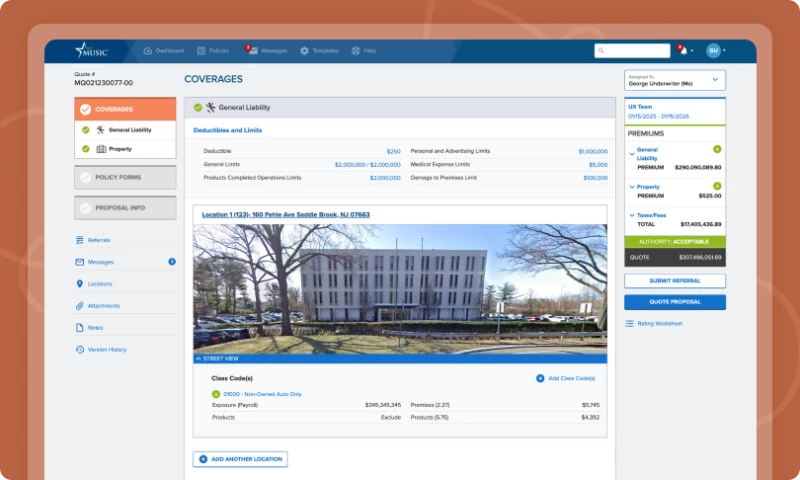This screenshot has height=480, width=800.
Task: Expand the Taxes/Fees chevron
Action: click(632, 216)
